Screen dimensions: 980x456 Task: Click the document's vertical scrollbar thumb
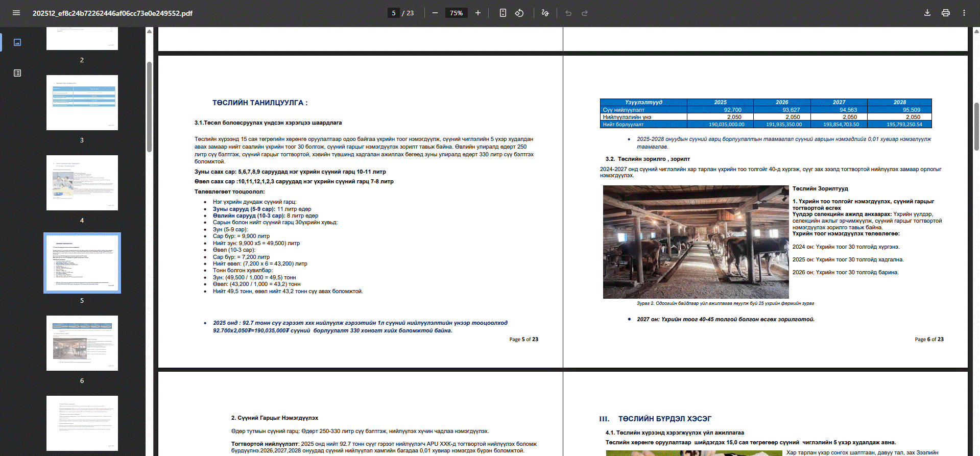pyautogui.click(x=976, y=127)
